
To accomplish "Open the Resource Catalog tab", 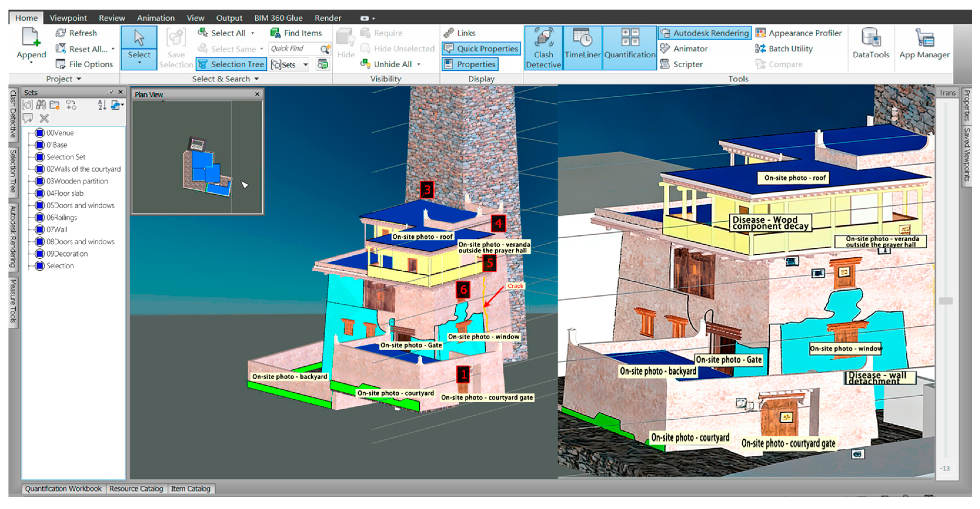I will 136,488.
